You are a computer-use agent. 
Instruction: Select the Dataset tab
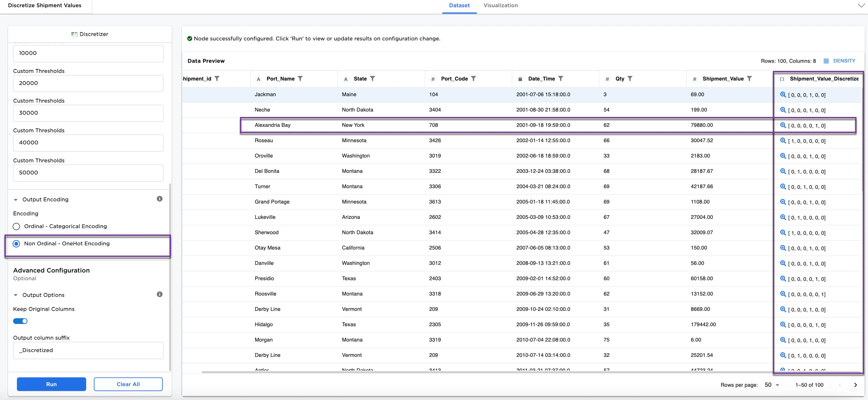tap(459, 5)
